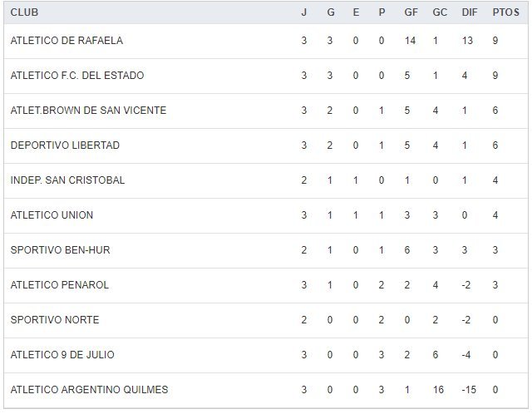The image size is (532, 414).
Task: Click Quilmes goal difference value -15
Action: [x=468, y=390]
